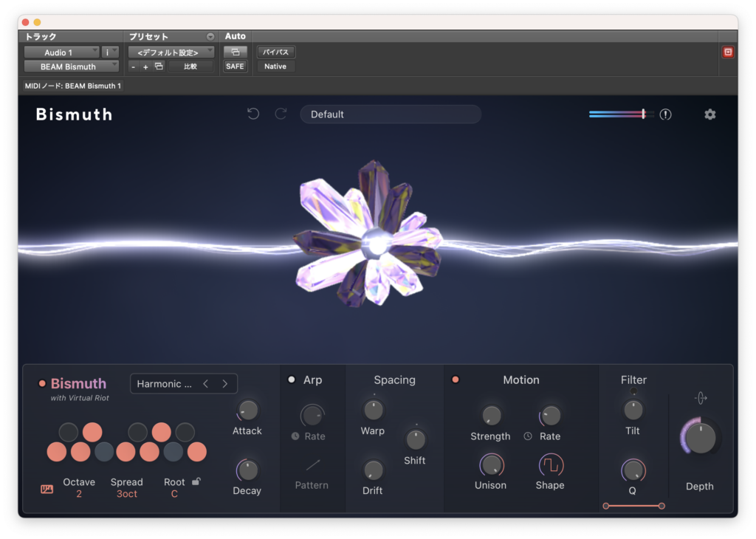Toggle the last upper-row dark note circle

pos(185,433)
